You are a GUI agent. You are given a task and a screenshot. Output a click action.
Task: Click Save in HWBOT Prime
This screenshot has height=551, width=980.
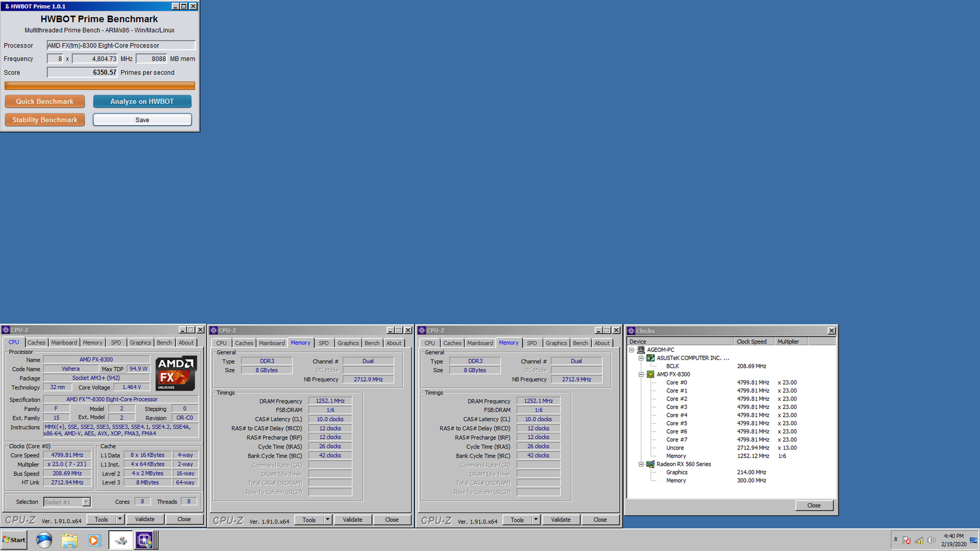click(142, 120)
